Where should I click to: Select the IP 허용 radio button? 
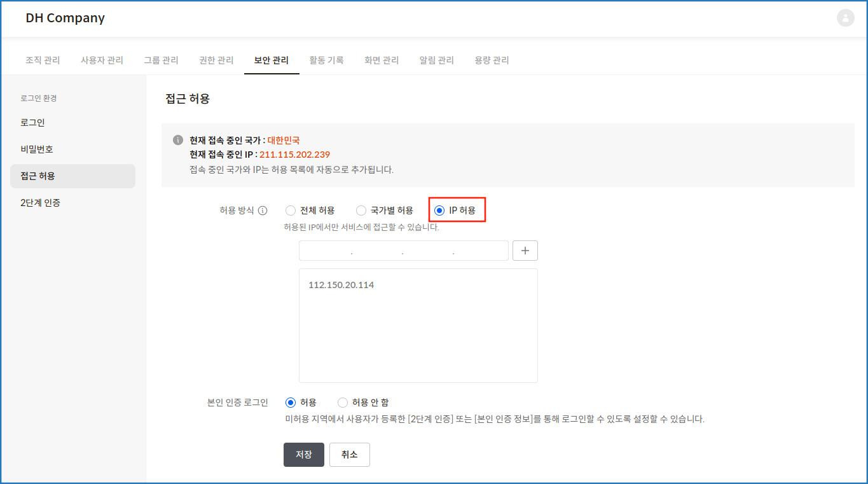pos(439,211)
